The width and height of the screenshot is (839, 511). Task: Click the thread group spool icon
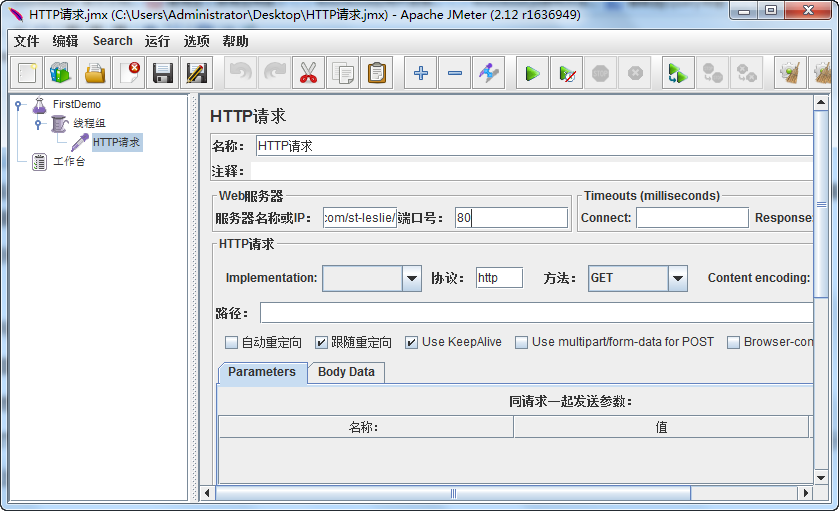(x=59, y=124)
